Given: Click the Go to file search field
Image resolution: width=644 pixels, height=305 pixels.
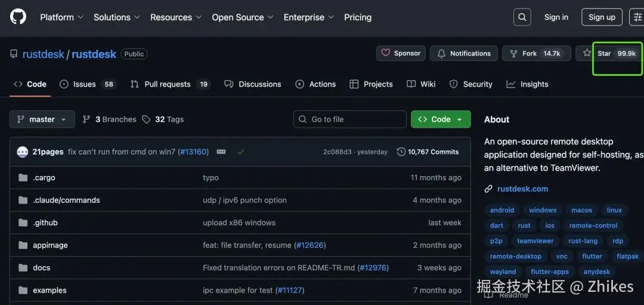Looking at the screenshot, I should click(350, 119).
